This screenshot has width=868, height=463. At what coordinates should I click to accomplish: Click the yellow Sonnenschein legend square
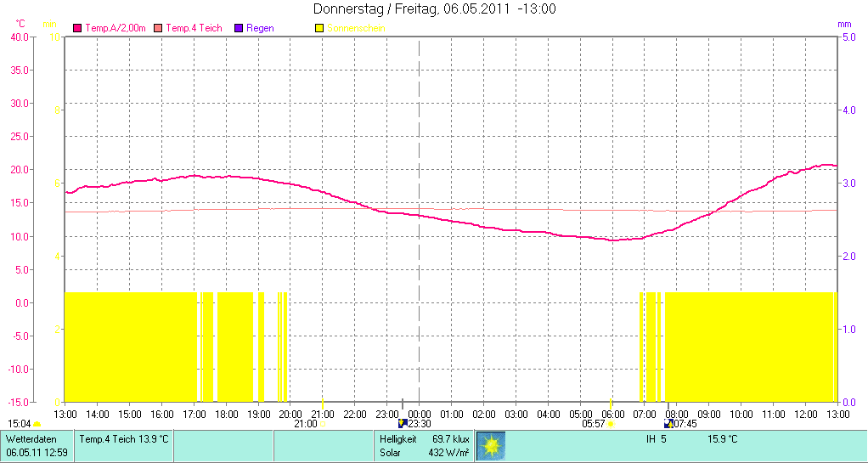click(319, 28)
